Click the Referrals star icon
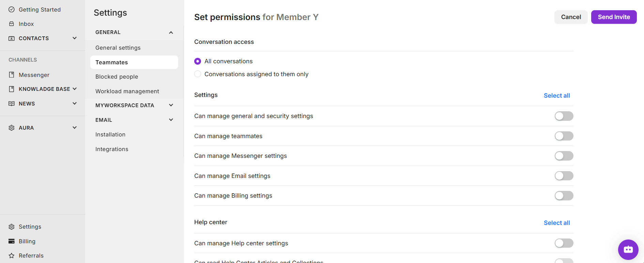The width and height of the screenshot is (644, 263). pyautogui.click(x=12, y=256)
